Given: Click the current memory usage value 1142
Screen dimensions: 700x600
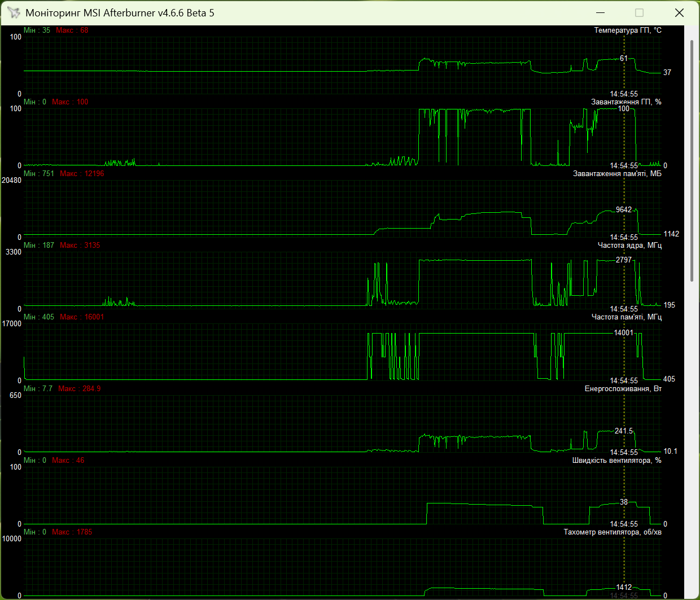Looking at the screenshot, I should 671,234.
